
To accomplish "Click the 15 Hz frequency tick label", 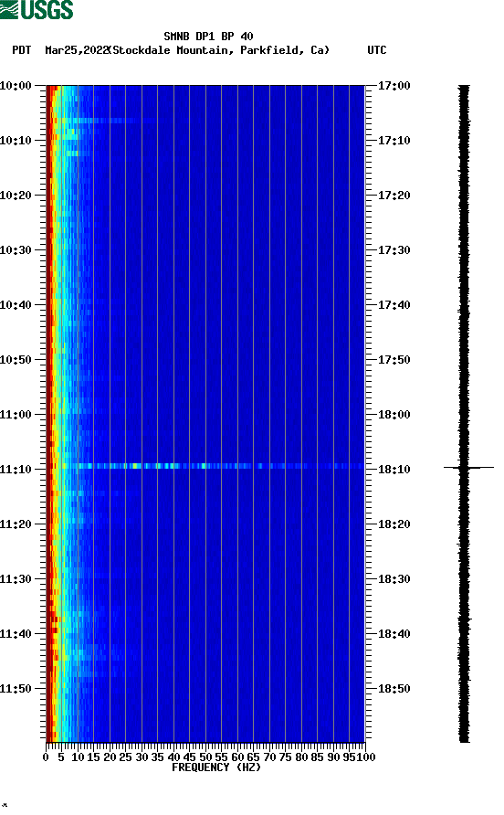I will [x=93, y=757].
